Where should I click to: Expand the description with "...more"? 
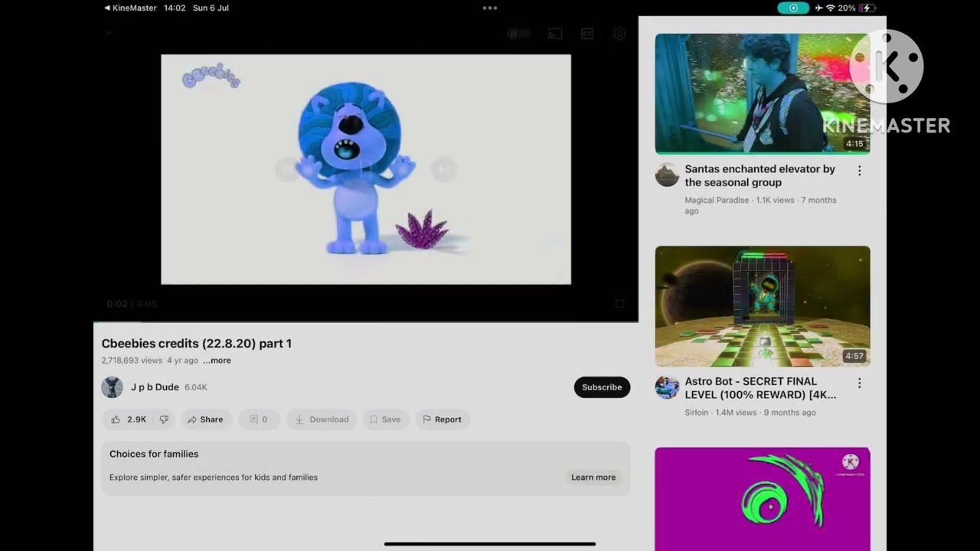[x=217, y=360]
